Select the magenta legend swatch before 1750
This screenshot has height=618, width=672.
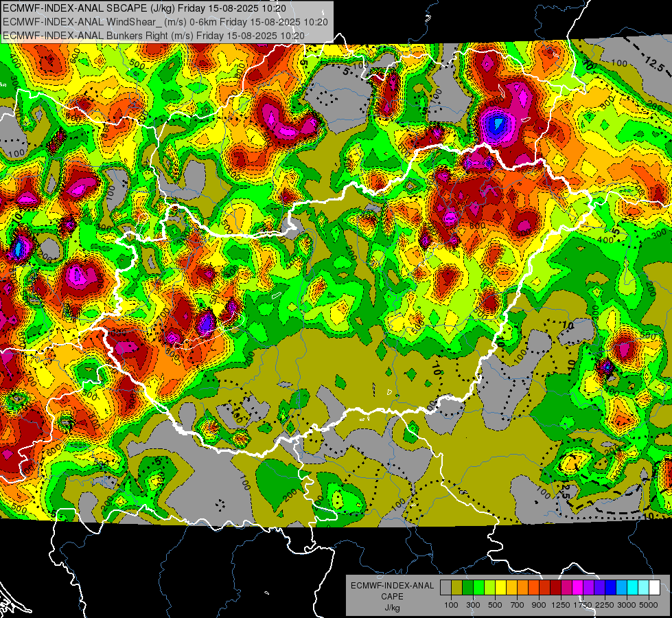[x=578, y=587]
